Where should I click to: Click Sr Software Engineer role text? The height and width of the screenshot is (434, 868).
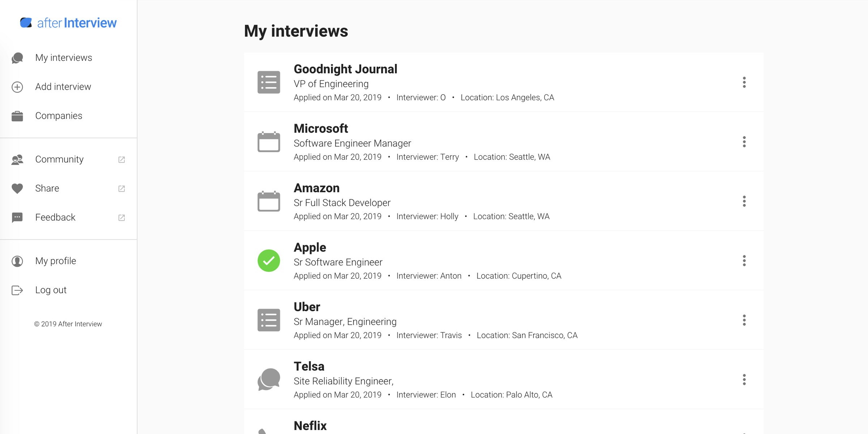(x=338, y=262)
